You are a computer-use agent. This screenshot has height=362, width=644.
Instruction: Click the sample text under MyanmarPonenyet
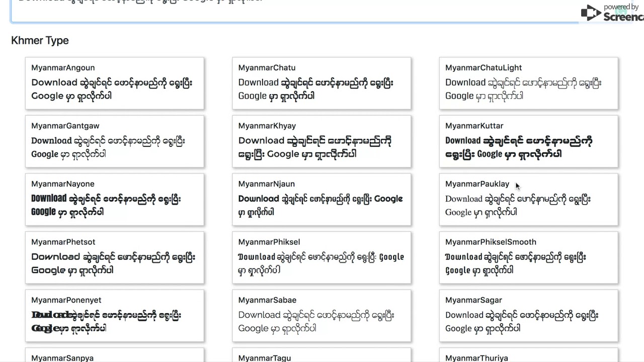coord(107,322)
